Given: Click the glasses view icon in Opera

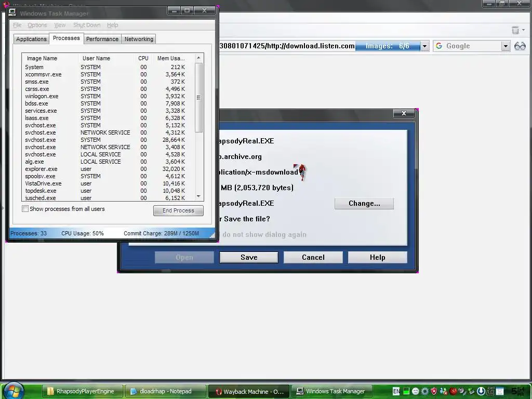Looking at the screenshot, I should coord(520,46).
